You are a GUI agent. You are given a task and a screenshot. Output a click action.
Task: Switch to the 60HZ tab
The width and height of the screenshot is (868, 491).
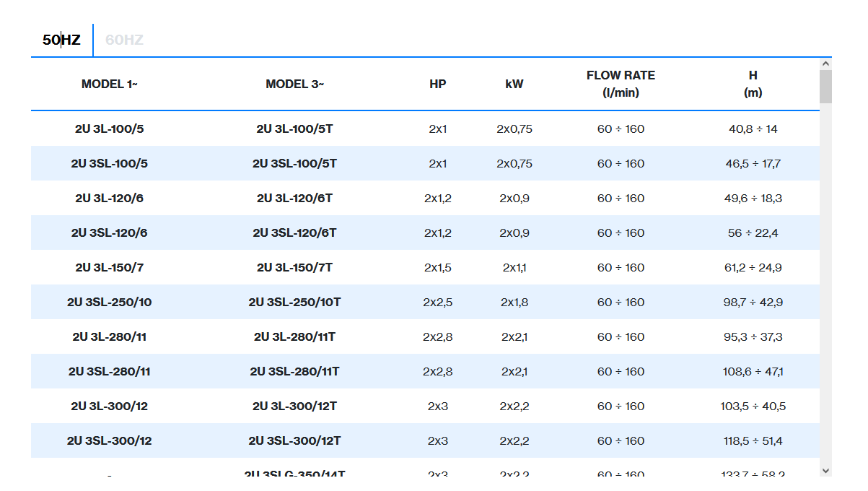[124, 40]
